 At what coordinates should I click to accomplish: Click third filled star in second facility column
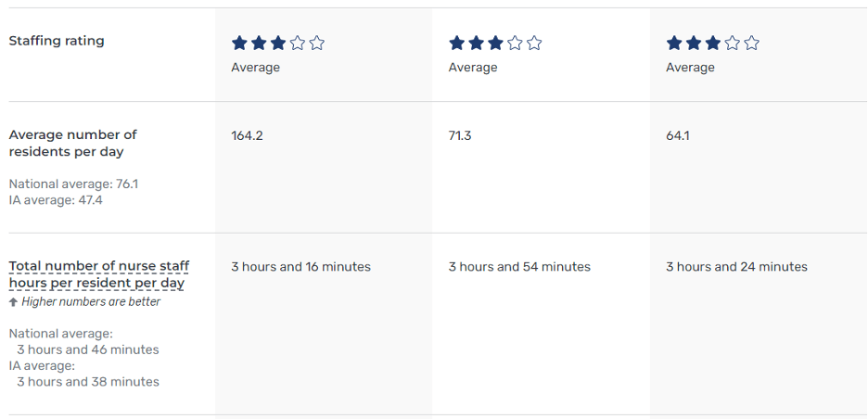(x=495, y=43)
